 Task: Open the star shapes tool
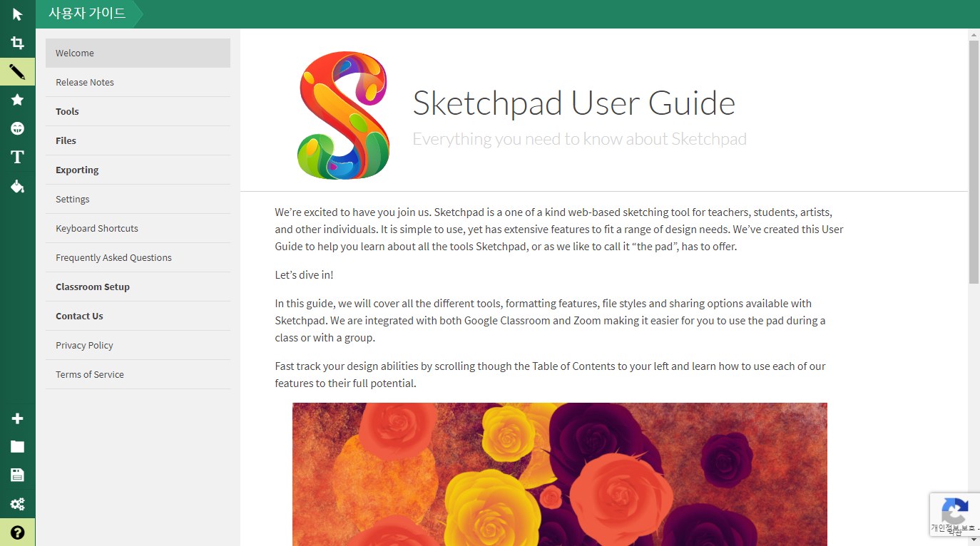coord(17,100)
